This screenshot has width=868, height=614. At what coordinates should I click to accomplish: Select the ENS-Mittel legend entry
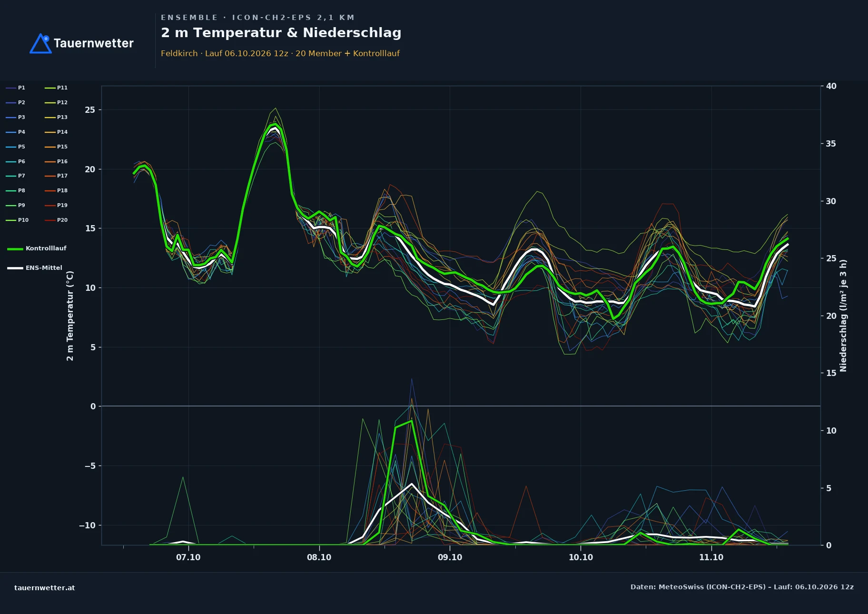click(35, 268)
